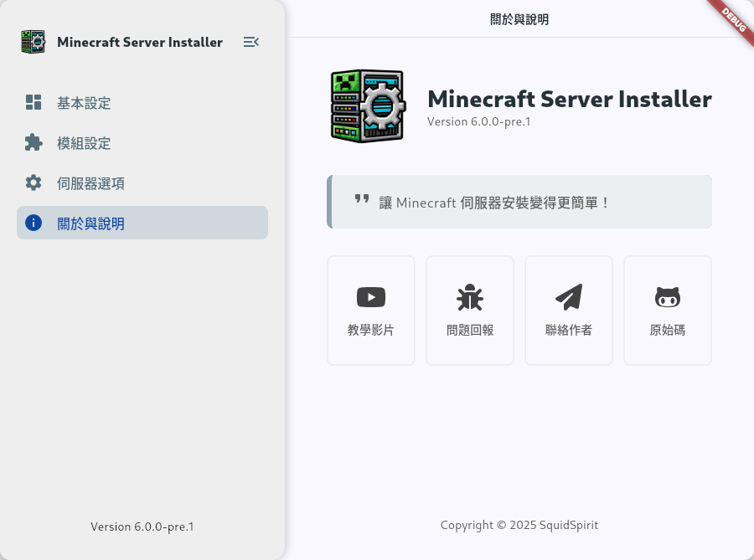The width and height of the screenshot is (754, 560).
Task: Click the dashboard icon for 基本設定
Action: [x=34, y=103]
